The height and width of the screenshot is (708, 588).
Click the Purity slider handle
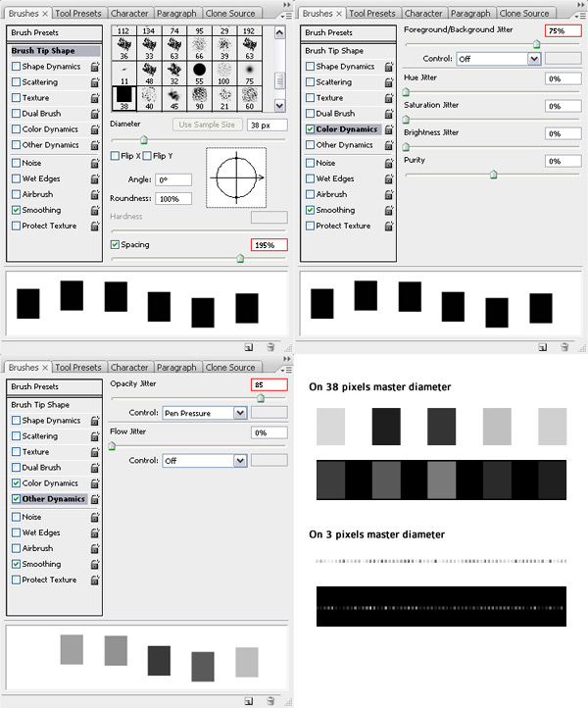(x=493, y=175)
